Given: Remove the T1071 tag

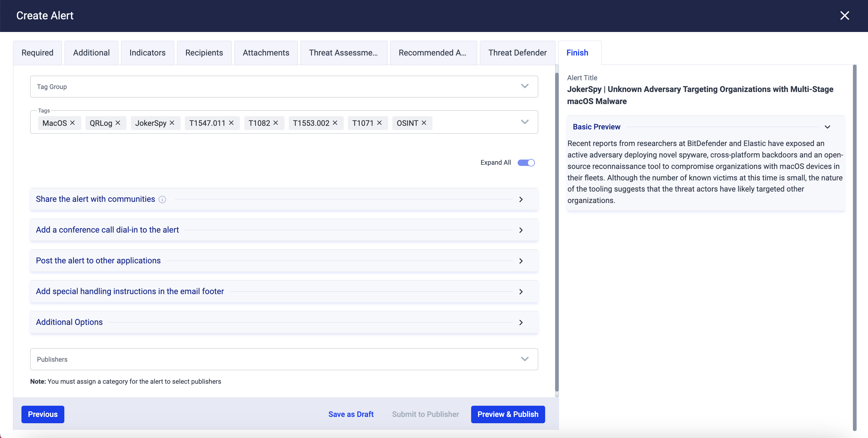Looking at the screenshot, I should 379,123.
